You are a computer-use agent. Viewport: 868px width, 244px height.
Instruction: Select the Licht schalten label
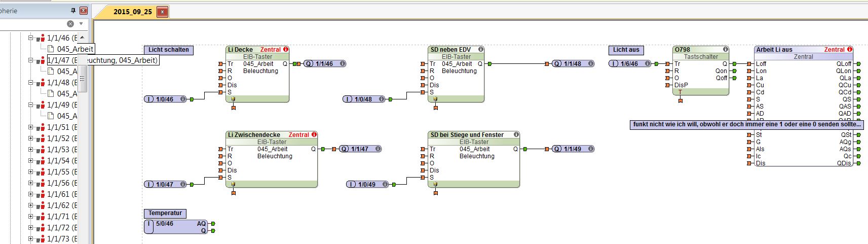pyautogui.click(x=168, y=50)
